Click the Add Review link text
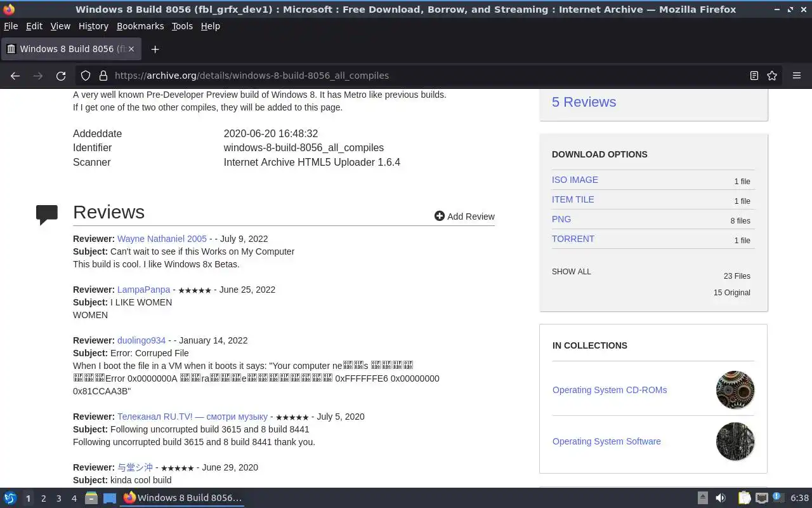Image resolution: width=812 pixels, height=508 pixels. pos(471,217)
